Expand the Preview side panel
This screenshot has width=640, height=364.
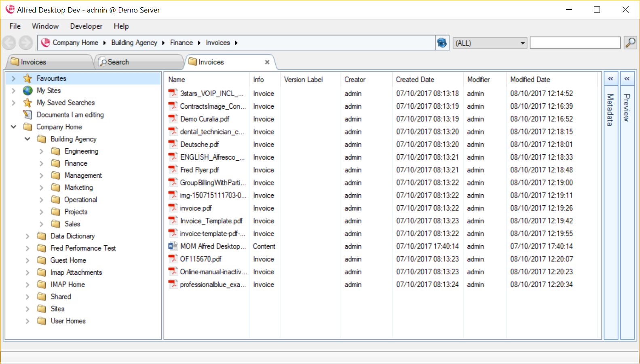click(627, 79)
